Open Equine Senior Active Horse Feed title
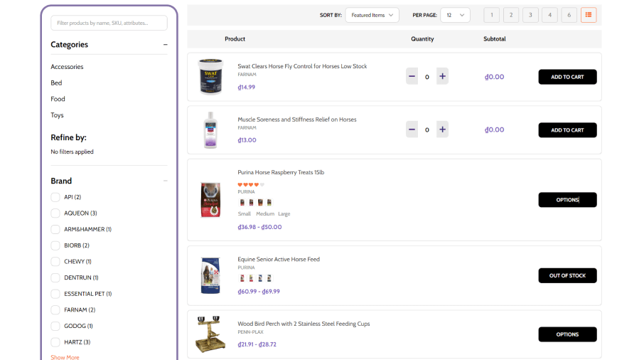The width and height of the screenshot is (644, 360). click(279, 259)
